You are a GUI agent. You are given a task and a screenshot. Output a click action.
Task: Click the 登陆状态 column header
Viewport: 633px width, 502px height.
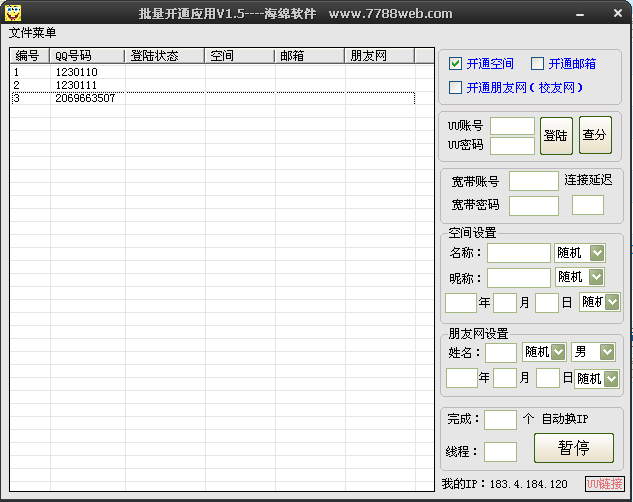tap(164, 56)
